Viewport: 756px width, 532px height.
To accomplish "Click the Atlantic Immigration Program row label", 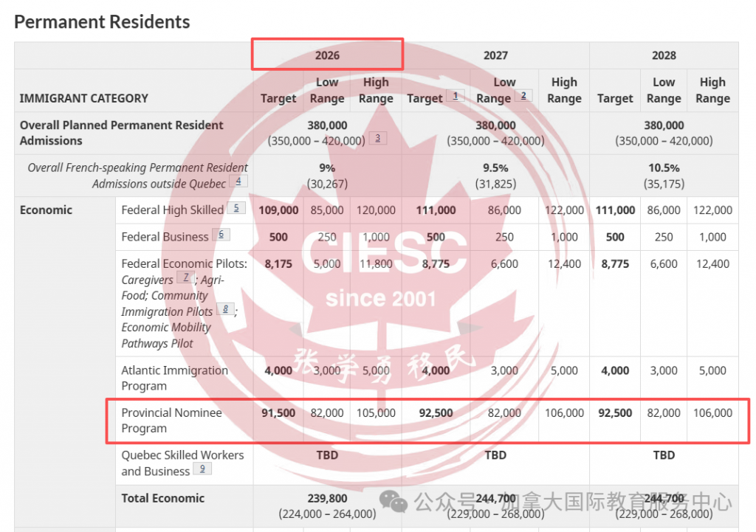I will click(174, 378).
